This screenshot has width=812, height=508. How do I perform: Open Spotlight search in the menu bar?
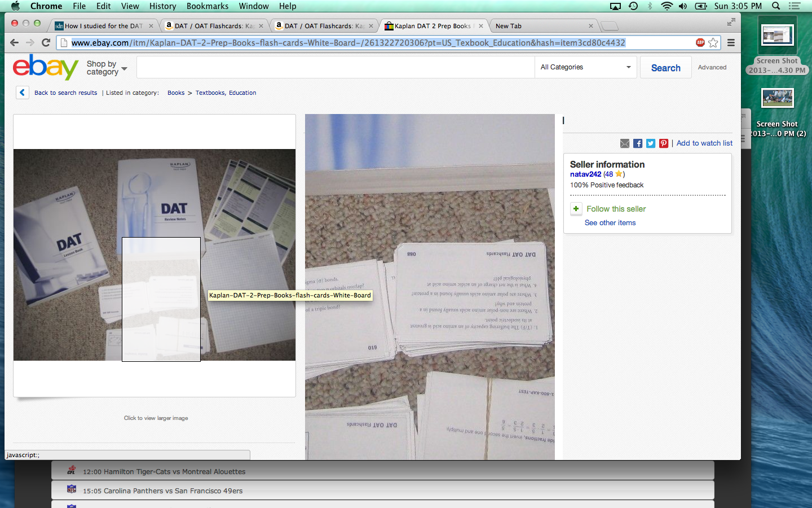pyautogui.click(x=776, y=6)
